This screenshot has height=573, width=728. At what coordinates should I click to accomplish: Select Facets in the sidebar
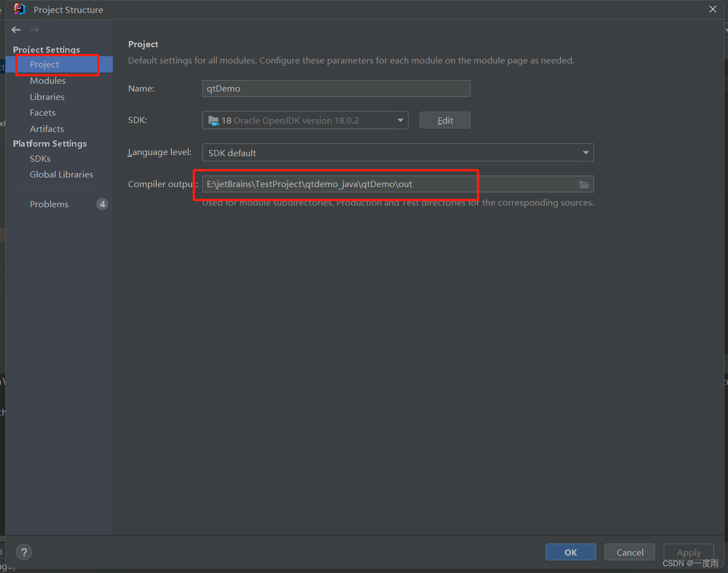click(x=42, y=112)
